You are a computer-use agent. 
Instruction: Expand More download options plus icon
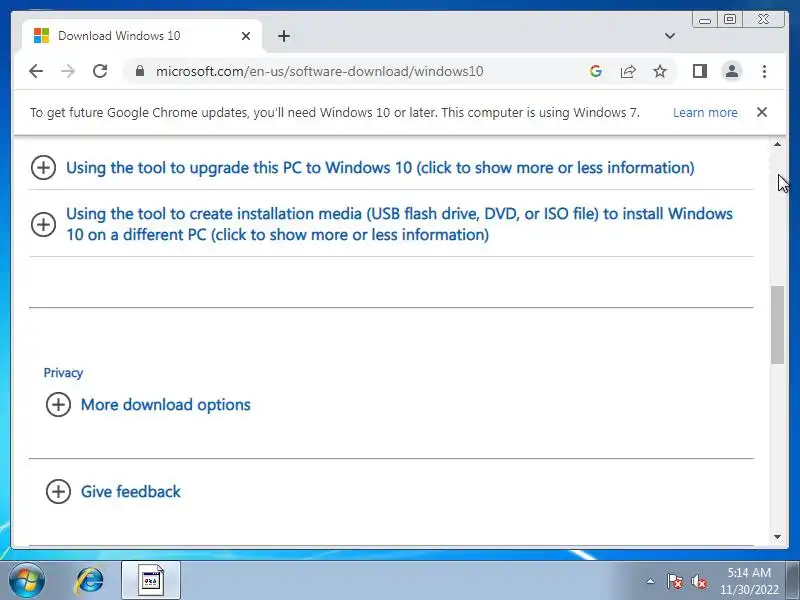tap(58, 405)
